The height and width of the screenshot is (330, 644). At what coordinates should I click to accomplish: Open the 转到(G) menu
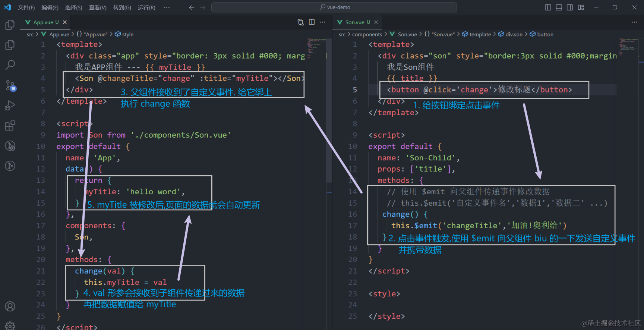click(x=122, y=7)
